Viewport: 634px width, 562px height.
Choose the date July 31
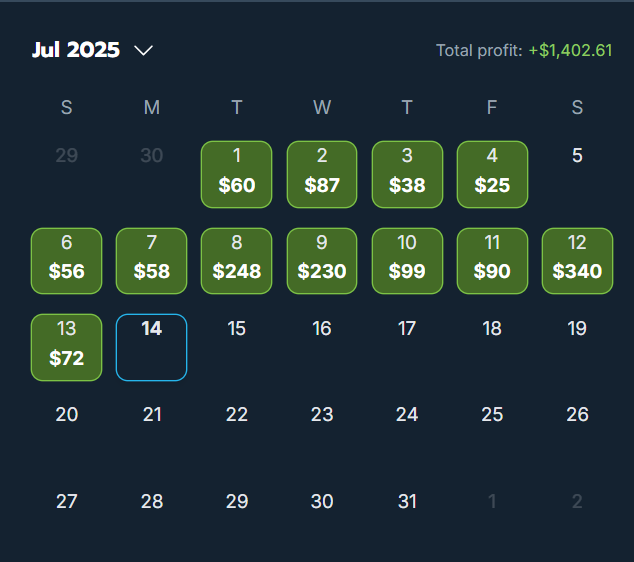coord(407,501)
